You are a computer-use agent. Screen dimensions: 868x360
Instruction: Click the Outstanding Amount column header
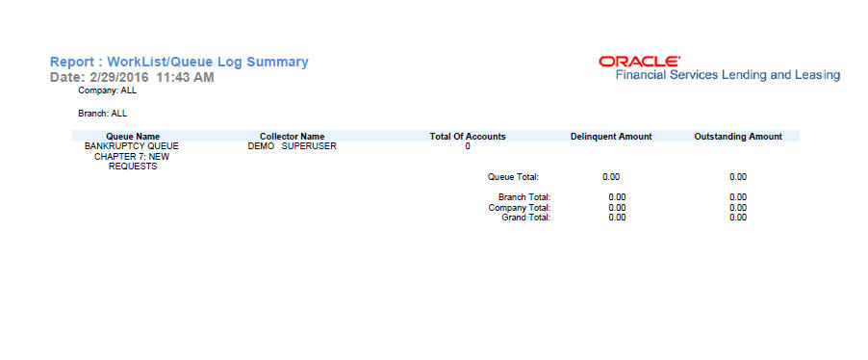tap(738, 137)
